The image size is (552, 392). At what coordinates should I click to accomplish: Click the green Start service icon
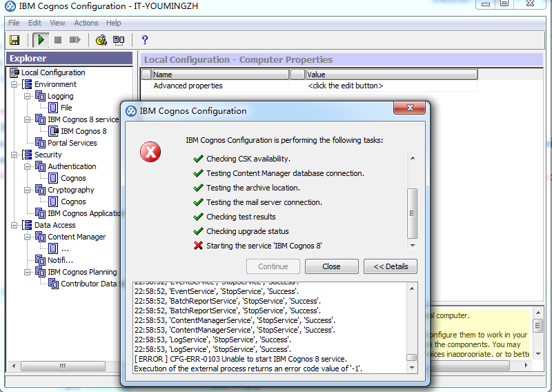41,40
